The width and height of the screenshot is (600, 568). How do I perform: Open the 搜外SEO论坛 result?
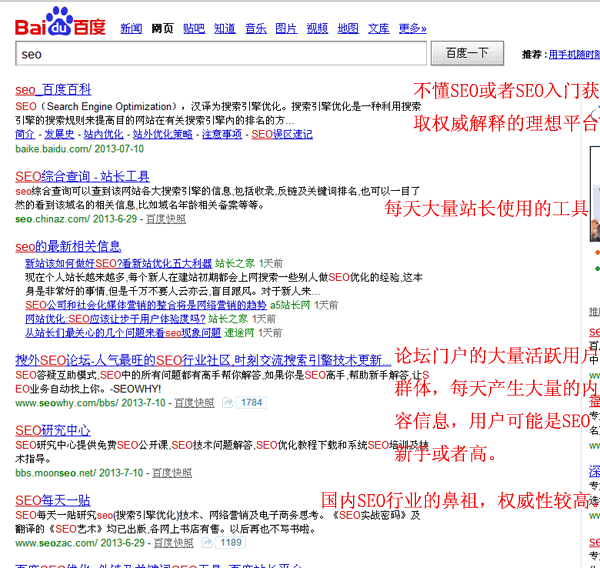(203, 360)
